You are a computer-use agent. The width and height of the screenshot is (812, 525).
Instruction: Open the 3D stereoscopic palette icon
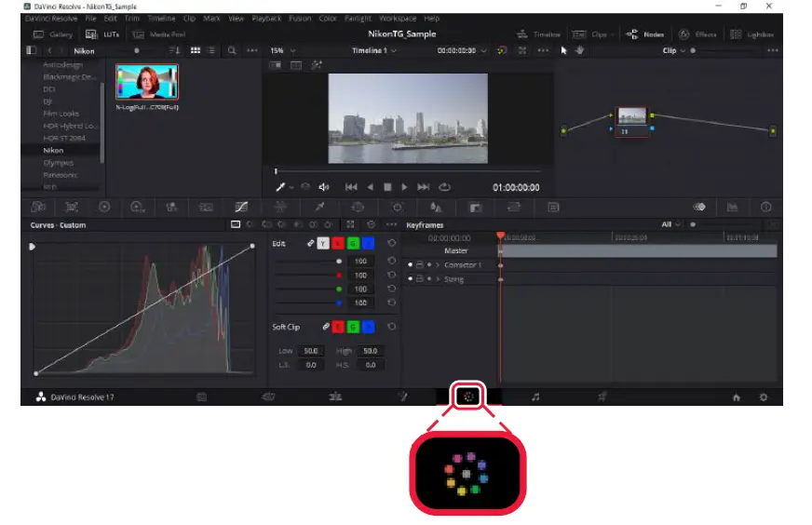pyautogui.click(x=553, y=207)
